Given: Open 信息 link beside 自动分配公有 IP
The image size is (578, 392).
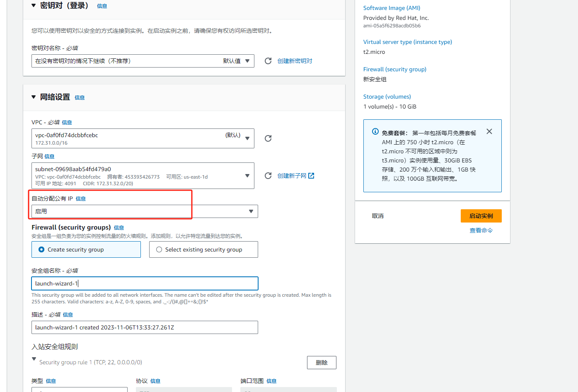Looking at the screenshot, I should 81,199.
